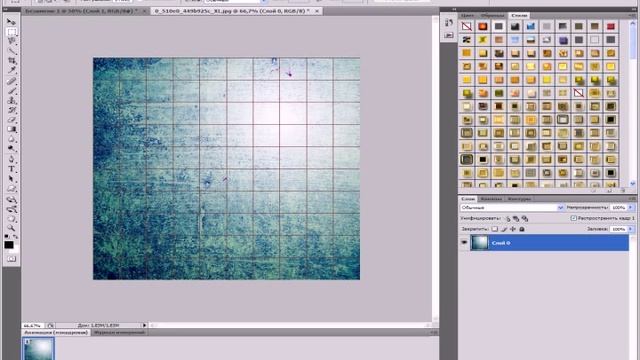Image resolution: width=640 pixels, height=360 pixels.
Task: Select the Shape tool
Action: [11, 189]
